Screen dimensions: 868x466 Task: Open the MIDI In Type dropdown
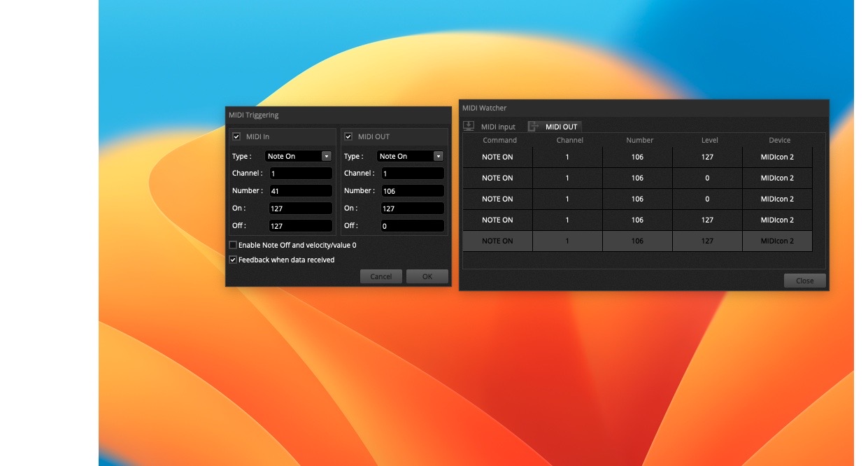click(x=299, y=156)
